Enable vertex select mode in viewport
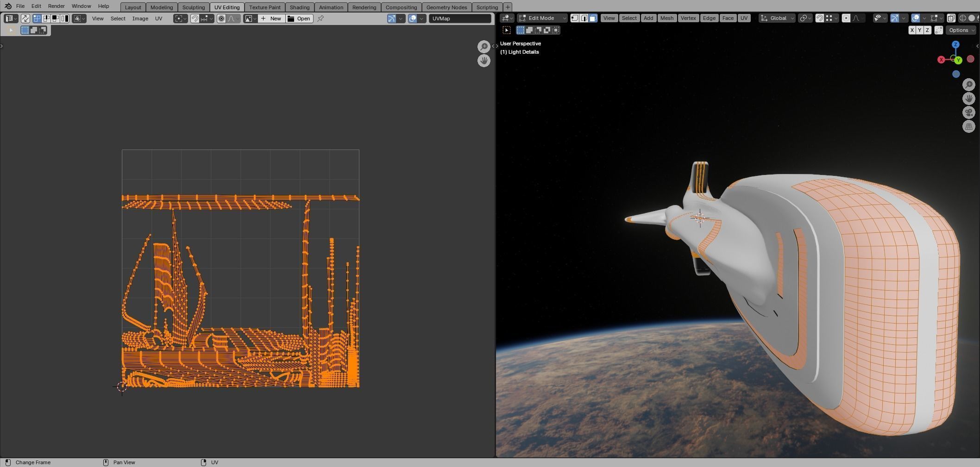 (575, 18)
